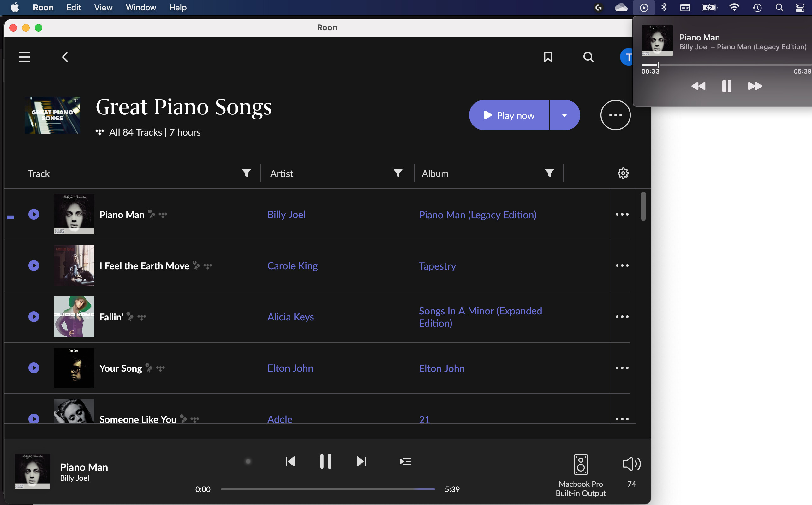Open the playlist more options circle button
This screenshot has width=812, height=505.
(615, 115)
